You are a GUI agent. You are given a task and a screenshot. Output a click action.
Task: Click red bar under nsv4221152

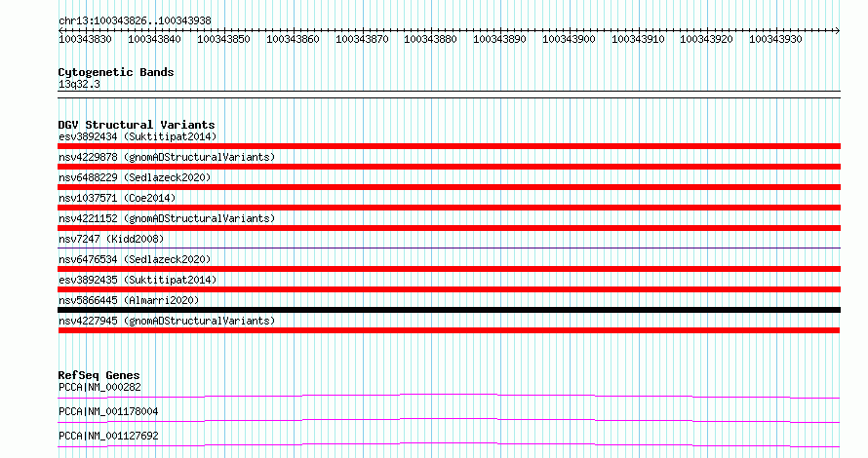(449, 228)
